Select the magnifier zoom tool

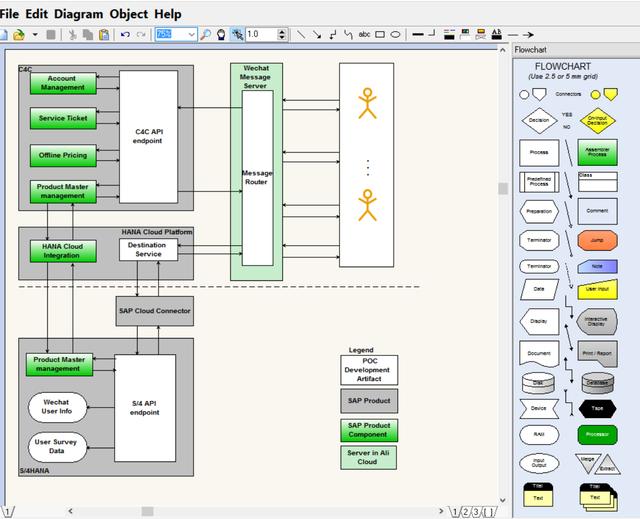coord(206,34)
